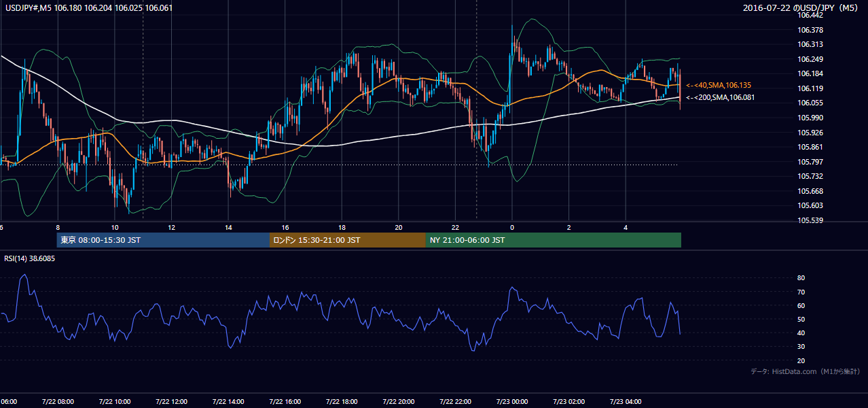The width and height of the screenshot is (868, 408).
Task: Click price axis value 106.184
Action: click(x=811, y=73)
